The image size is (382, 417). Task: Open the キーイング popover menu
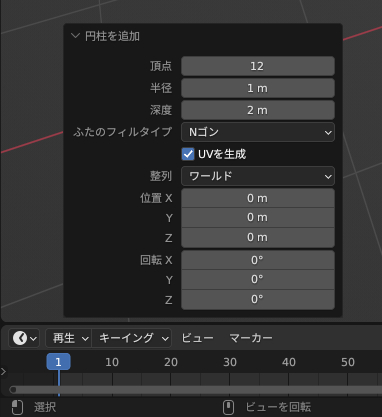[x=132, y=338]
